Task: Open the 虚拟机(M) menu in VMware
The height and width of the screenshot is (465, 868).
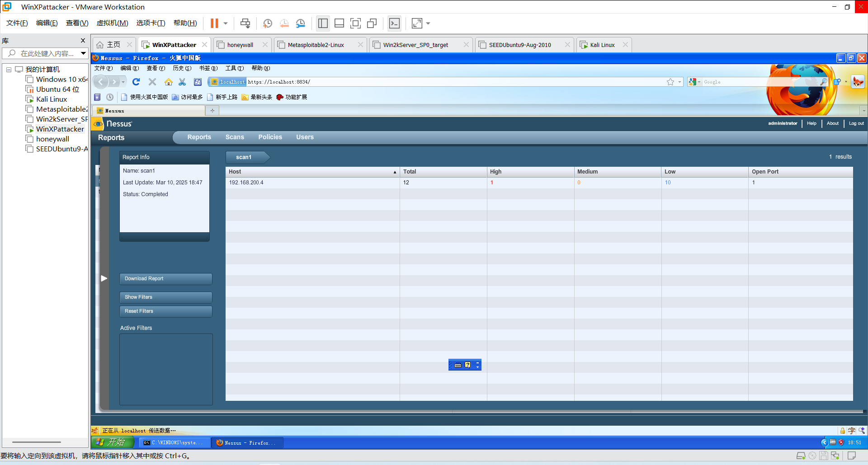Action: click(112, 23)
